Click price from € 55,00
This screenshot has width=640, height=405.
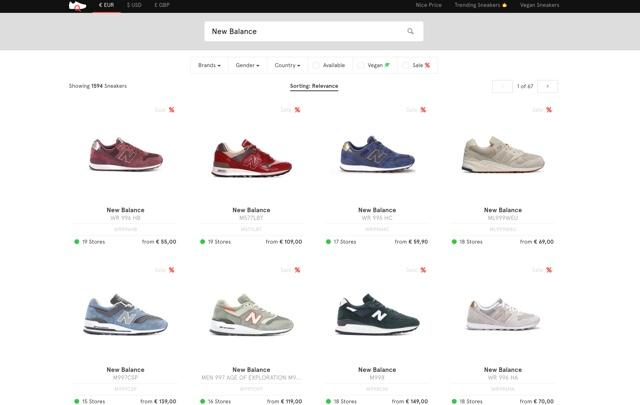[x=159, y=242]
